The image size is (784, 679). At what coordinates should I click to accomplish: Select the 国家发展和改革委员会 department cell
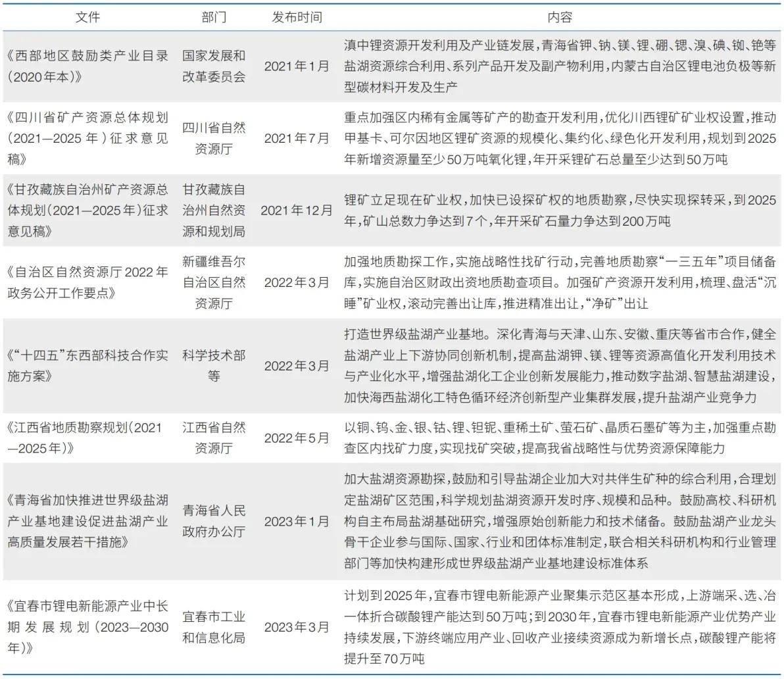pyautogui.click(x=214, y=66)
